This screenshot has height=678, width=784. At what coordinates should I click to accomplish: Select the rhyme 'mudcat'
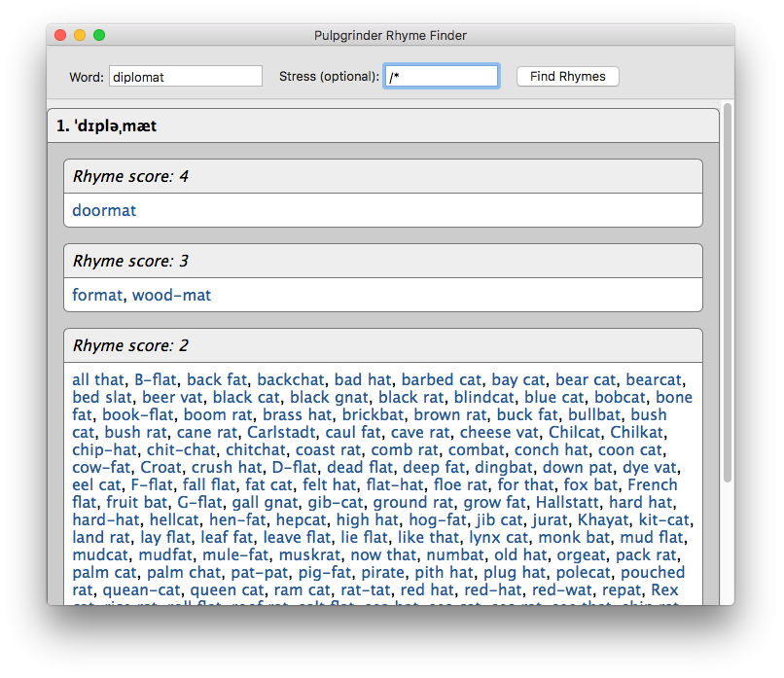point(100,555)
